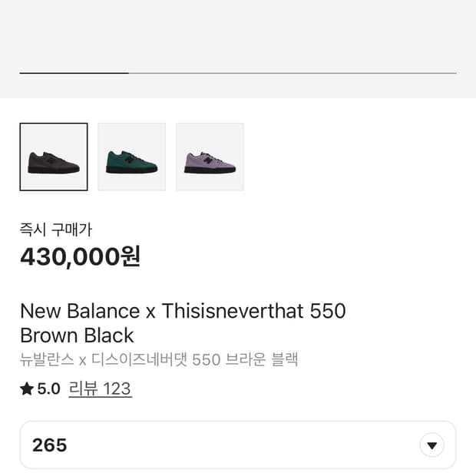Viewport: 476px width, 476px height.
Task: Click the brown shoe image in first thumbnail
Action: point(54,163)
